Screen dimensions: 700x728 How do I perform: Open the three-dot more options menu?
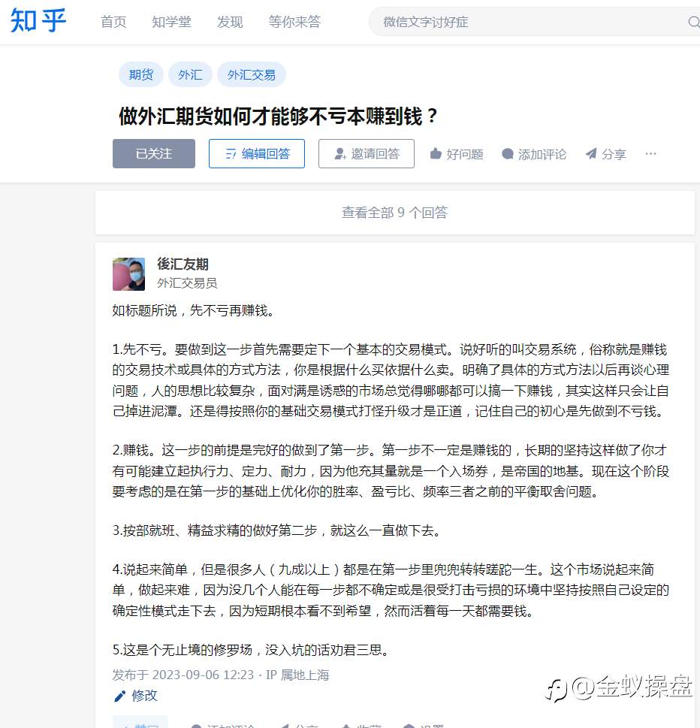(650, 154)
